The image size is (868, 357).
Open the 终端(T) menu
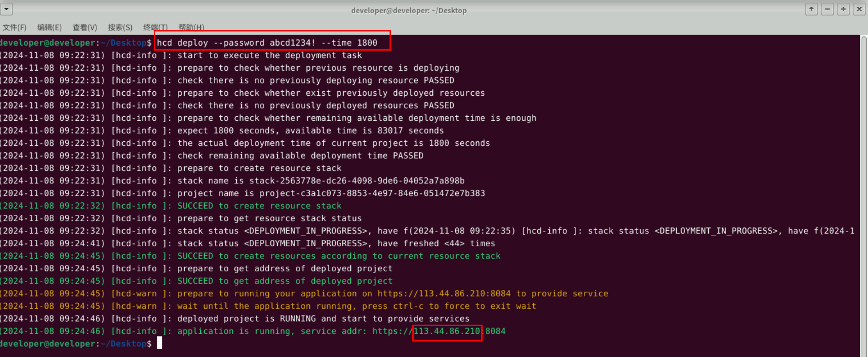[x=156, y=27]
